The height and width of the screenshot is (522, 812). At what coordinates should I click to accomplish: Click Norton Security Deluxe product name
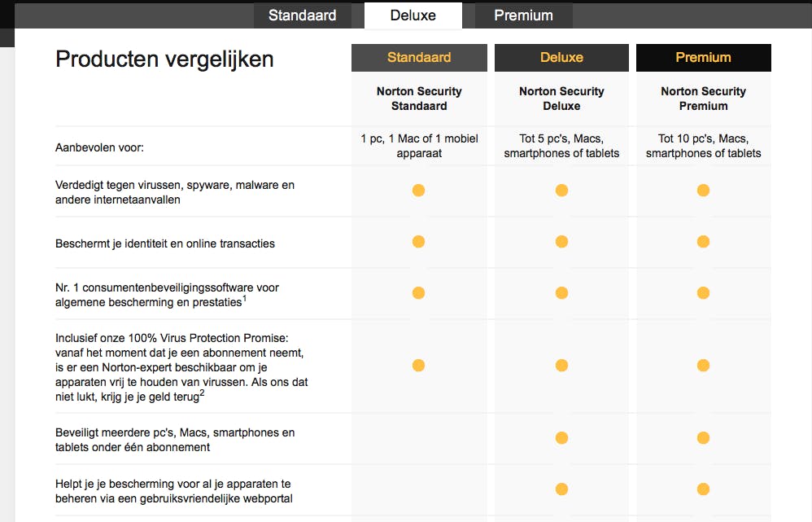point(561,99)
